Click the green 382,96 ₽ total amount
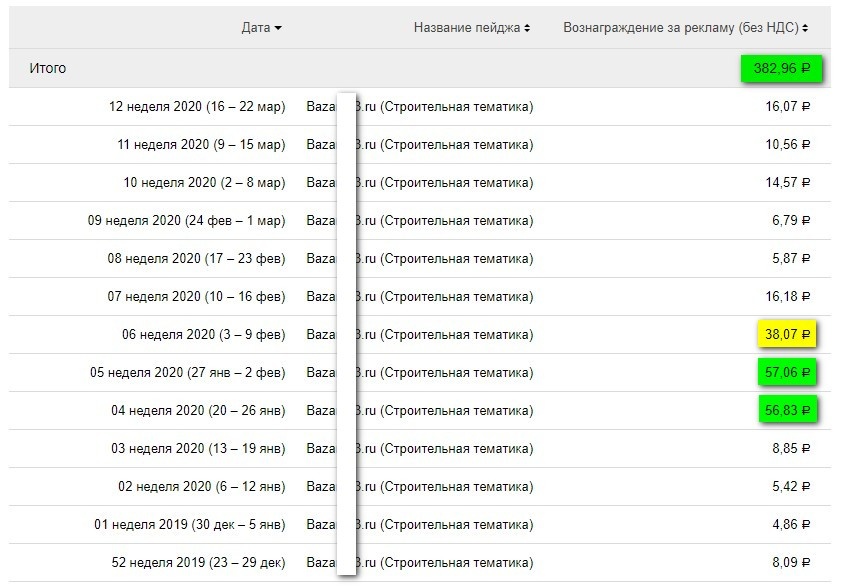This screenshot has height=588, width=841. [x=781, y=69]
